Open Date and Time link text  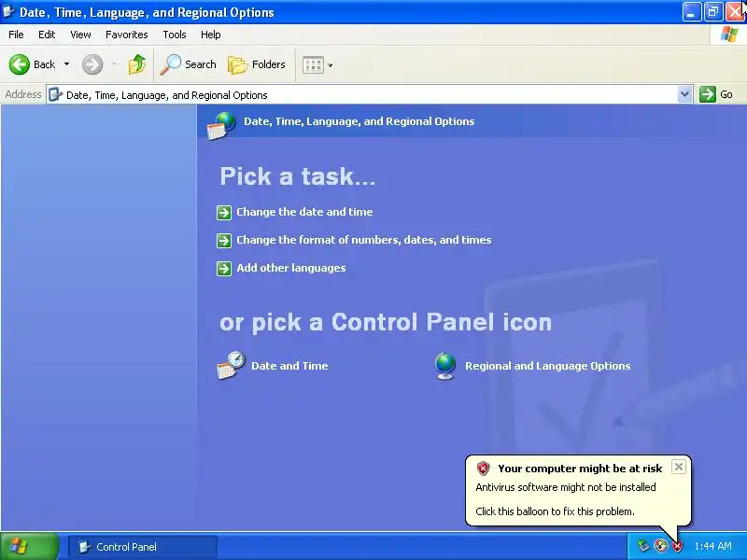pos(289,366)
